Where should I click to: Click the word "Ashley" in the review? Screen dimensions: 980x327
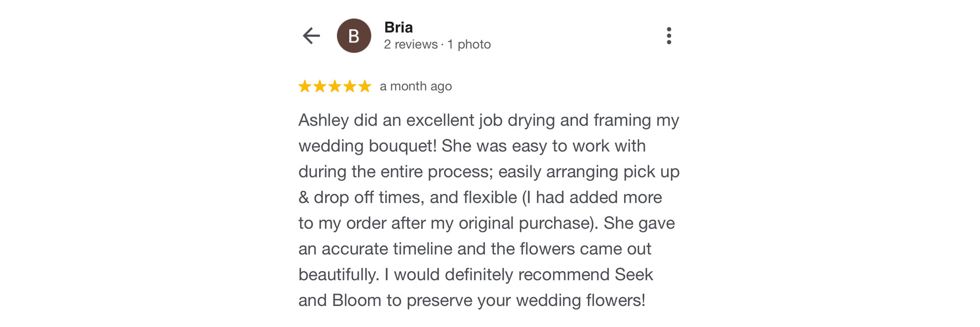coord(323,120)
